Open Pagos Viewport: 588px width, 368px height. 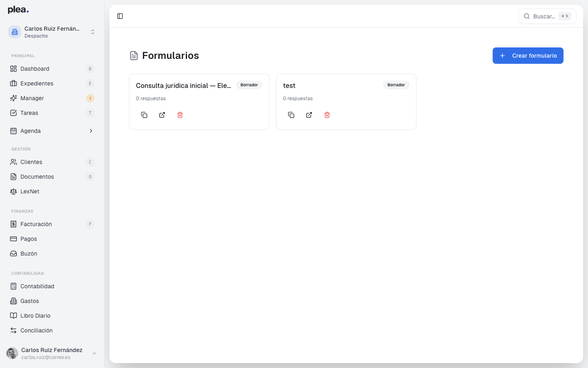[x=52, y=239]
